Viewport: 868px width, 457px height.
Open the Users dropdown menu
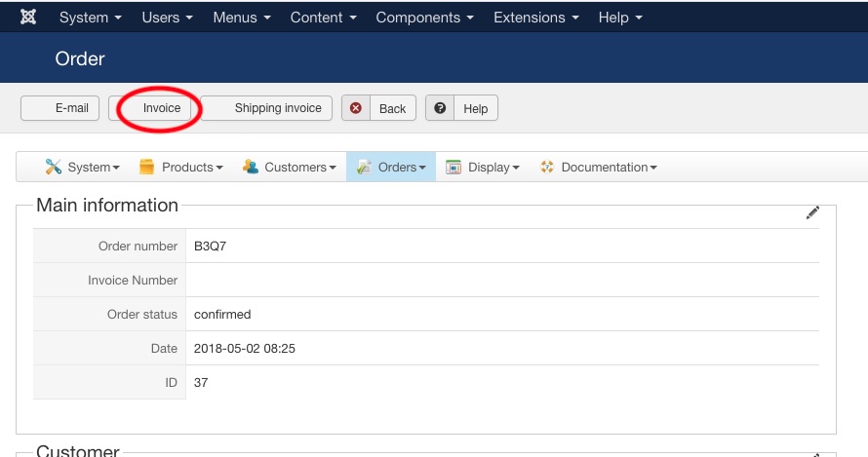(167, 18)
